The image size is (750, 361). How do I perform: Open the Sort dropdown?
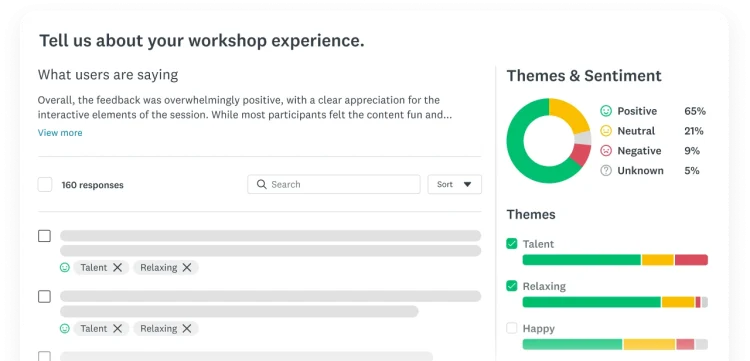(x=454, y=184)
